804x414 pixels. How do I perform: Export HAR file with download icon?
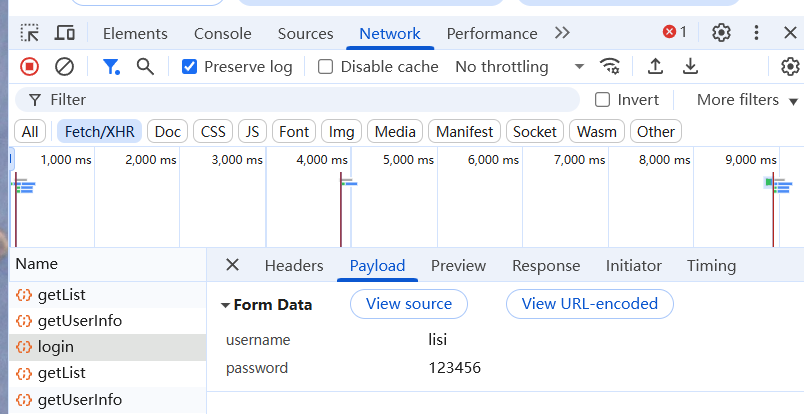tap(691, 66)
